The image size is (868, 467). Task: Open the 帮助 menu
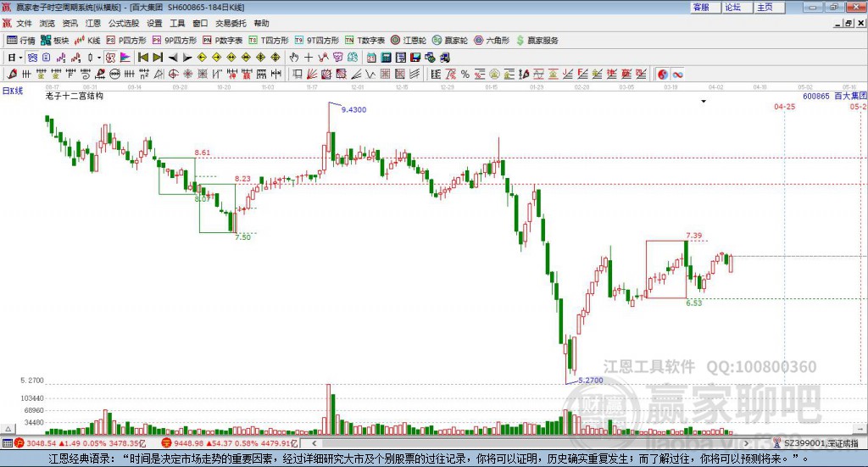coord(261,23)
